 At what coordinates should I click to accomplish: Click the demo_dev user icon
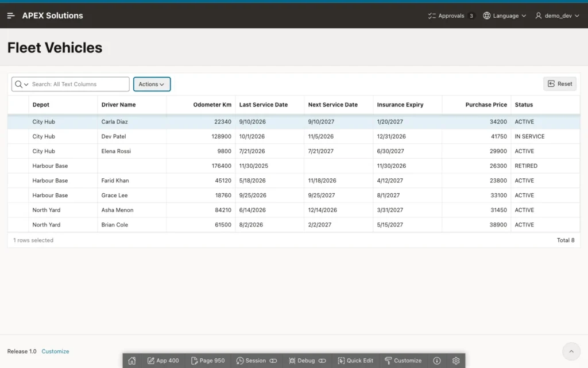(x=539, y=16)
